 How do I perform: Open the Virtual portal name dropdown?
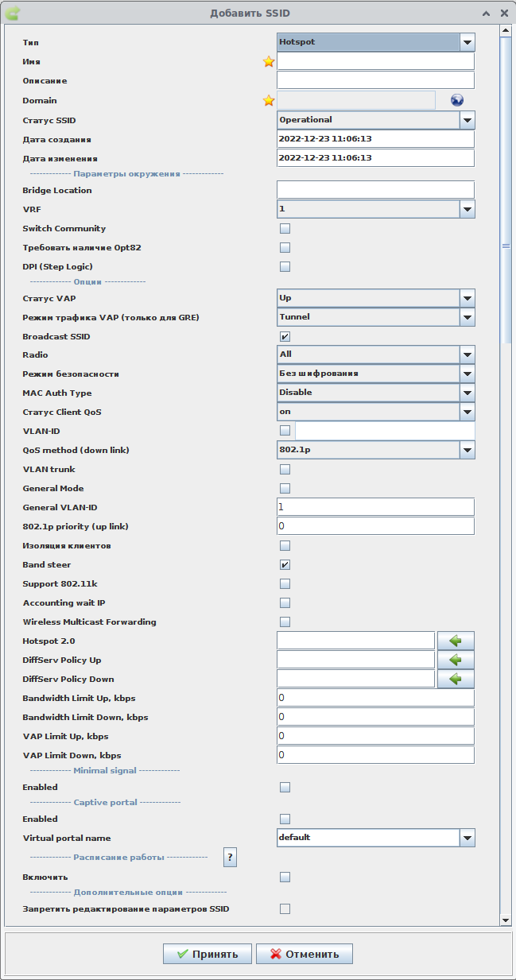click(x=468, y=838)
